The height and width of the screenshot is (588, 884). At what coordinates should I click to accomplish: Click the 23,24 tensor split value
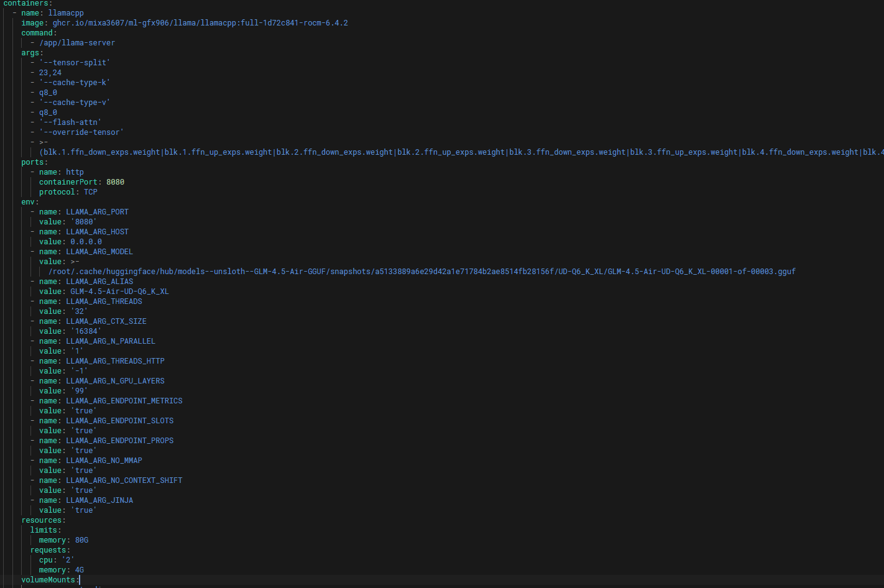50,73
